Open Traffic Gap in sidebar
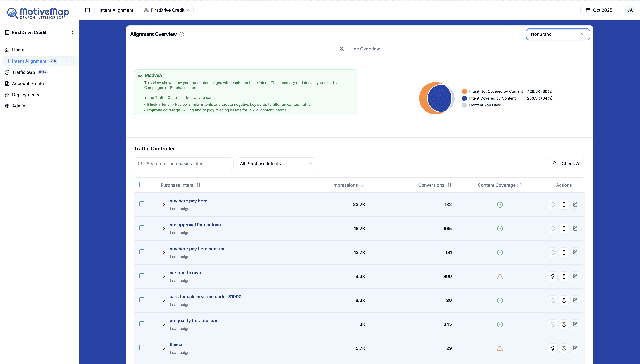The width and height of the screenshot is (640, 364). click(x=24, y=72)
